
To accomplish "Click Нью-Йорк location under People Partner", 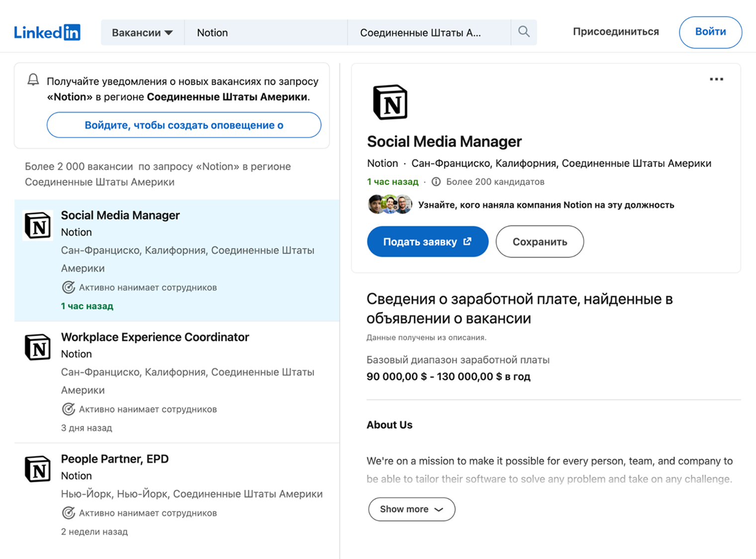I will click(x=191, y=494).
